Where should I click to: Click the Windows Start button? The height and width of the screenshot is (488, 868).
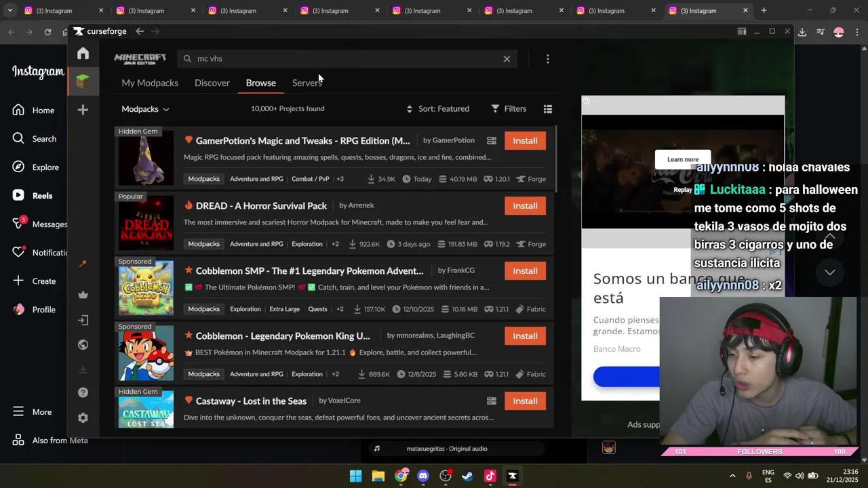(356, 476)
